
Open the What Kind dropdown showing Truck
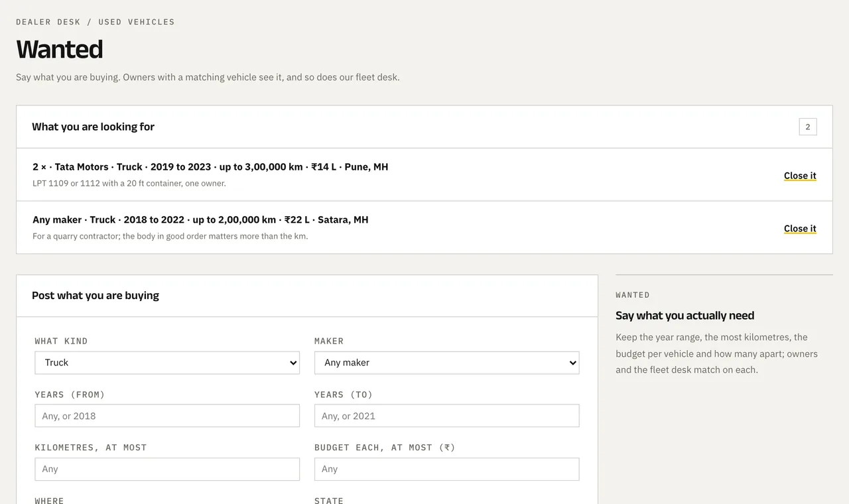coord(167,363)
